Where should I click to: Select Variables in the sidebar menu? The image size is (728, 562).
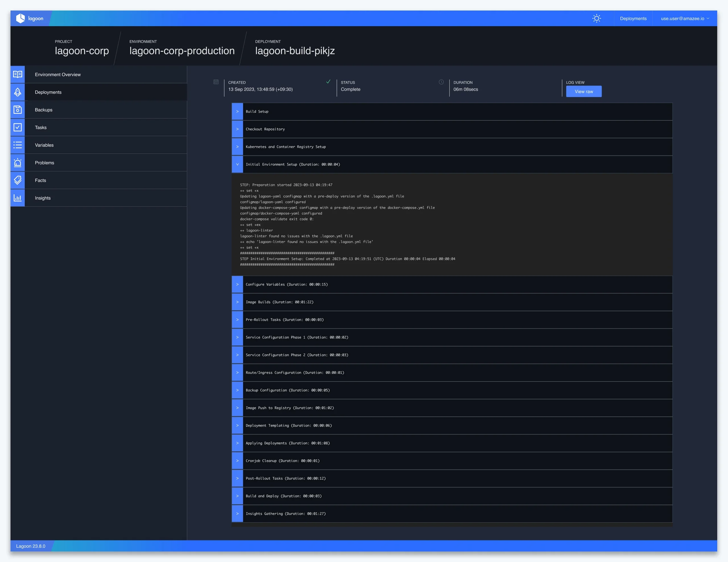pyautogui.click(x=44, y=145)
